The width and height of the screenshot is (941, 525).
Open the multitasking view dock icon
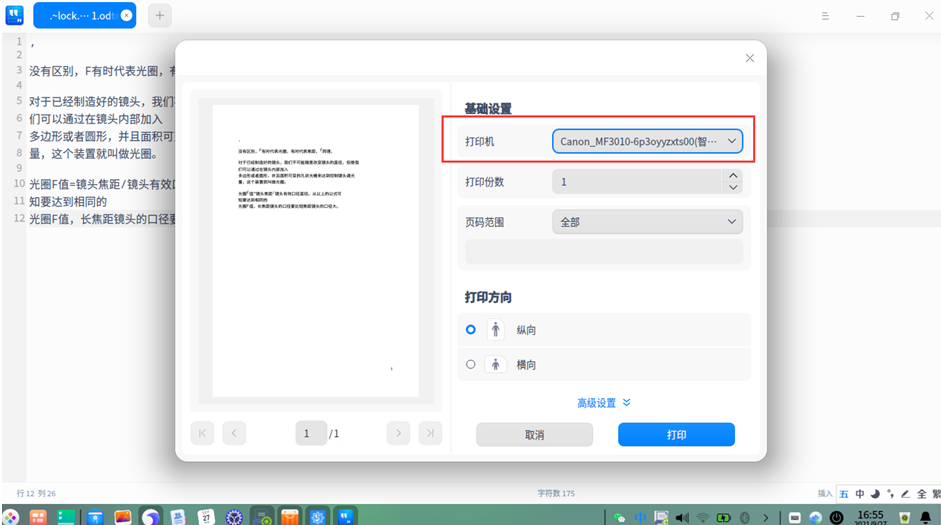click(38, 517)
